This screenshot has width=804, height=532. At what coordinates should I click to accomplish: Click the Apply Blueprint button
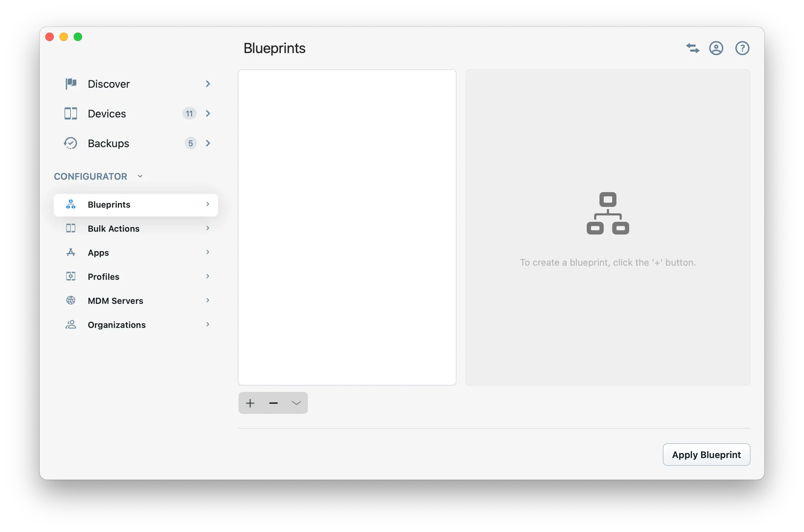point(706,455)
